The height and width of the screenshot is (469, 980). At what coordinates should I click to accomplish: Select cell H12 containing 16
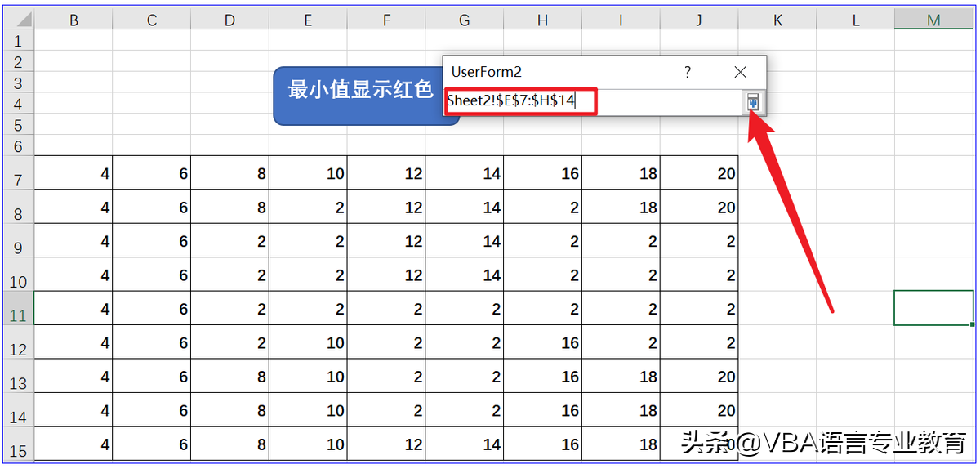(x=542, y=342)
